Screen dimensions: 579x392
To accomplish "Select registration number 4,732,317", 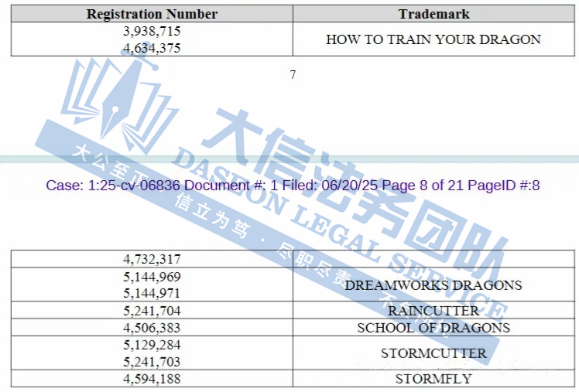I will [x=152, y=260].
